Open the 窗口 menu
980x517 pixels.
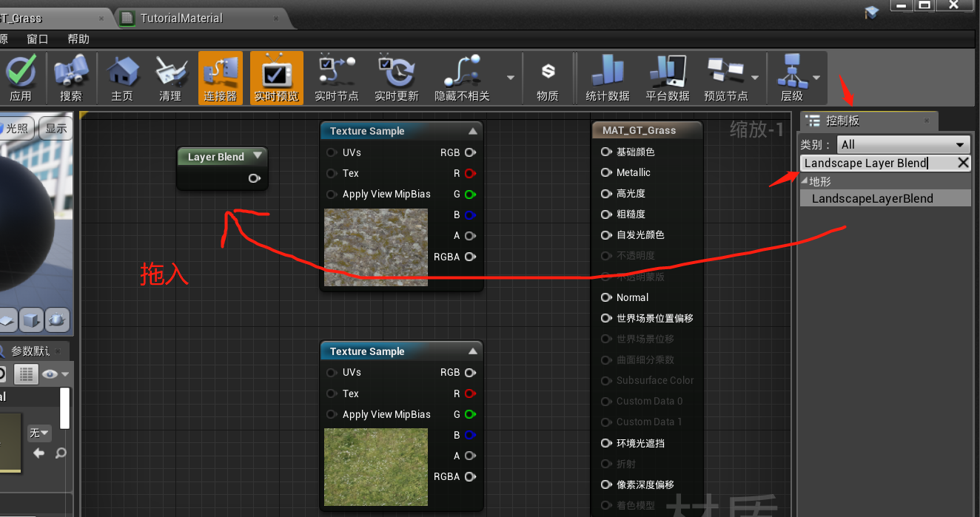tap(37, 39)
